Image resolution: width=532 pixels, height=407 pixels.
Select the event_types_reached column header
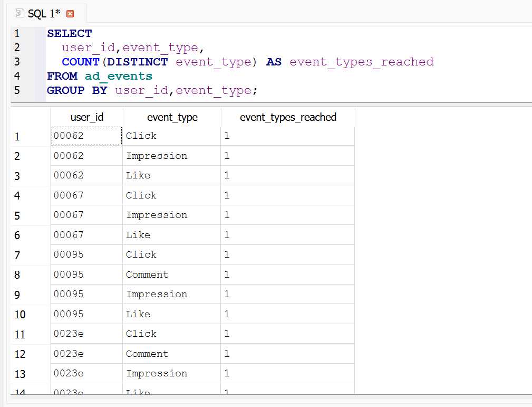[x=288, y=117]
